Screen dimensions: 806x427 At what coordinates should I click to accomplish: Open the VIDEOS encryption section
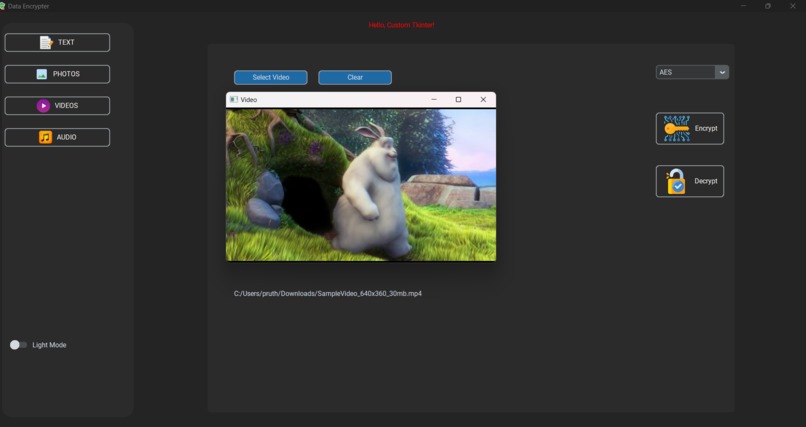pyautogui.click(x=57, y=106)
